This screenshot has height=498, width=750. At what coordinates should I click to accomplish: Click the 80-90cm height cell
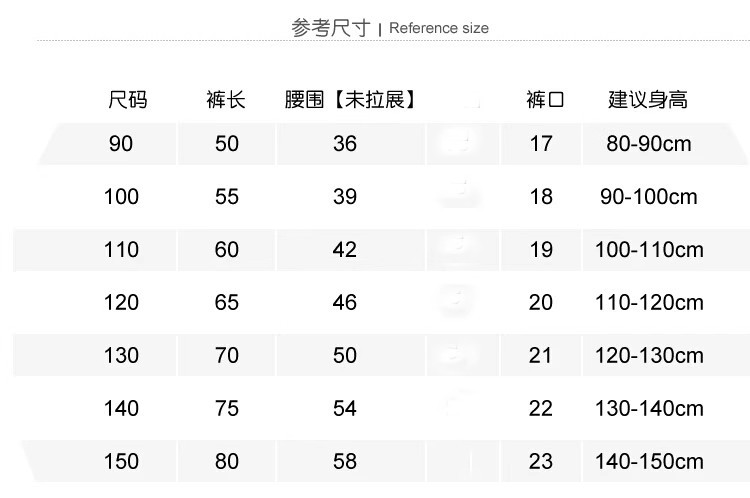[648, 144]
